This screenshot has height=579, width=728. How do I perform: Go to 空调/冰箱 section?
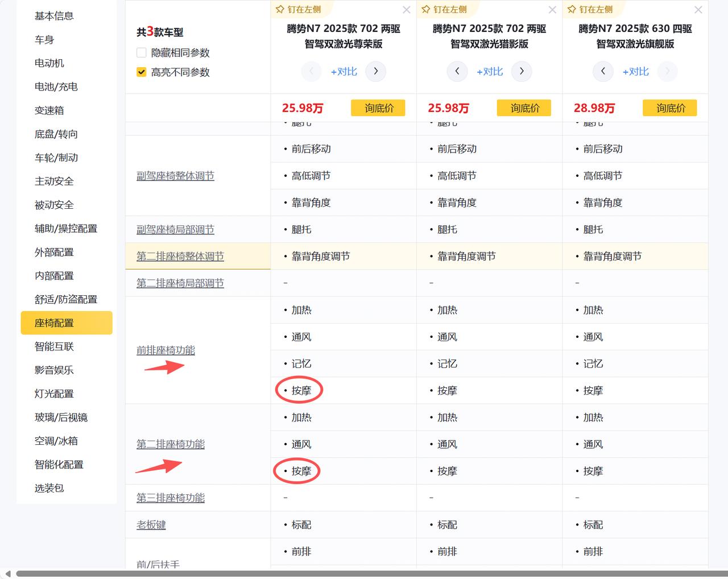[56, 441]
